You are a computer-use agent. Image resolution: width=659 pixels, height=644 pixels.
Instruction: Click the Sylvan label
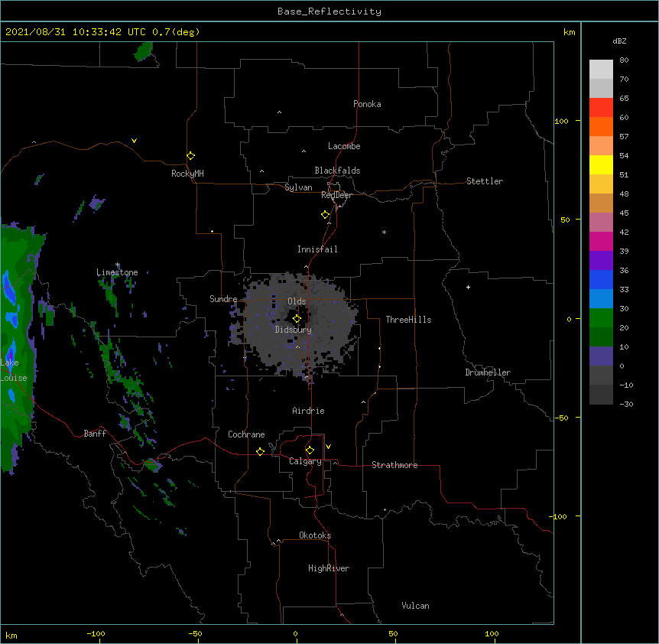click(x=298, y=187)
